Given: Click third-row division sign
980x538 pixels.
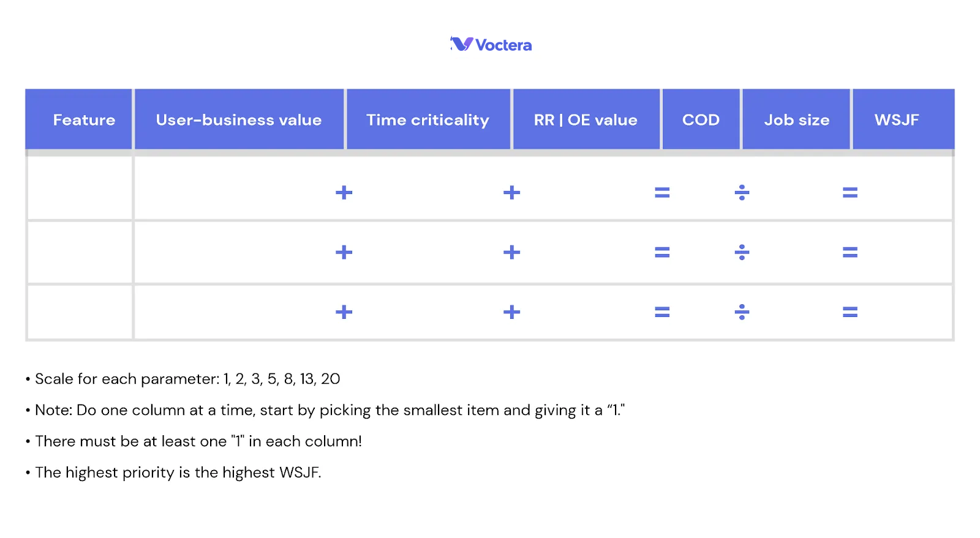Looking at the screenshot, I should (x=742, y=312).
